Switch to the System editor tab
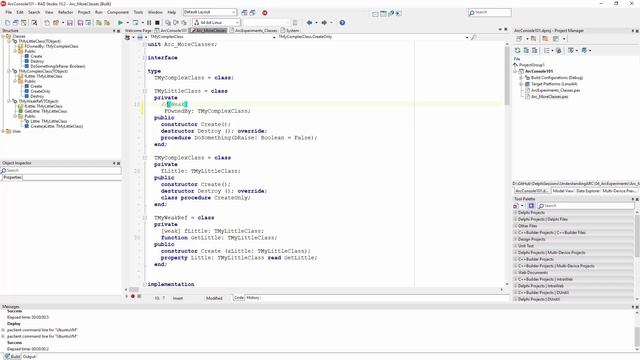Viewport: 640px width, 360px height. point(290,31)
